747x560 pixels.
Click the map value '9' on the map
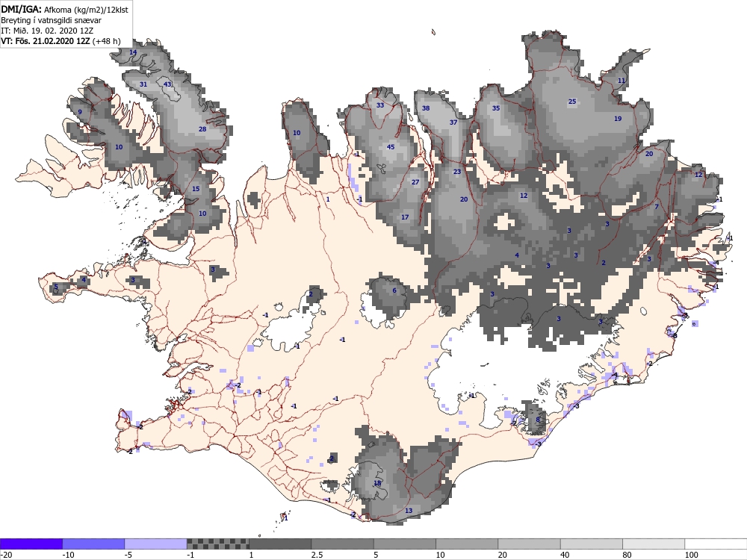coord(80,113)
